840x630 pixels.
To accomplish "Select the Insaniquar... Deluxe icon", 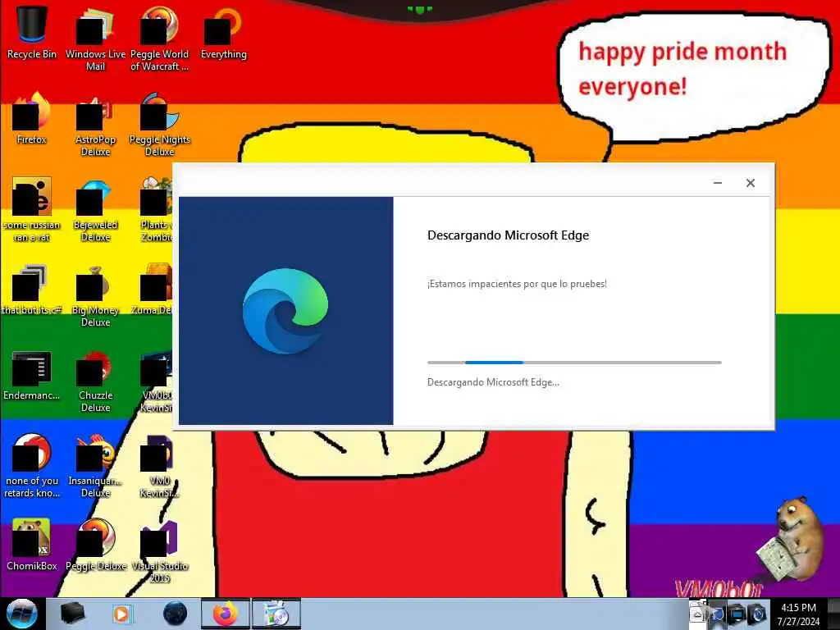I will [x=95, y=465].
